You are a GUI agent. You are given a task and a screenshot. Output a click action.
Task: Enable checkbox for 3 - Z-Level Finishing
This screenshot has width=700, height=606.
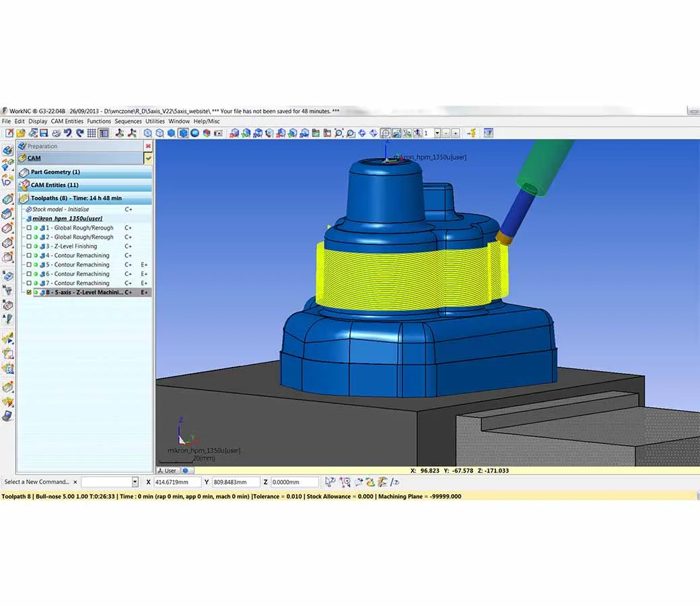pyautogui.click(x=29, y=246)
